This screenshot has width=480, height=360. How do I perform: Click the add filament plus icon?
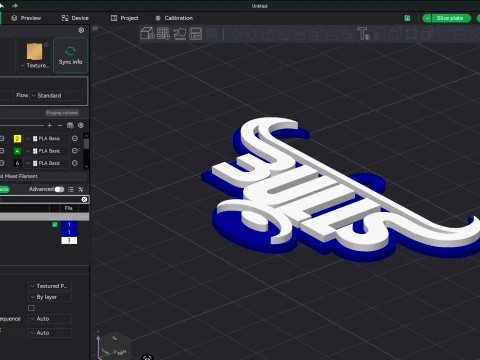pyautogui.click(x=50, y=125)
